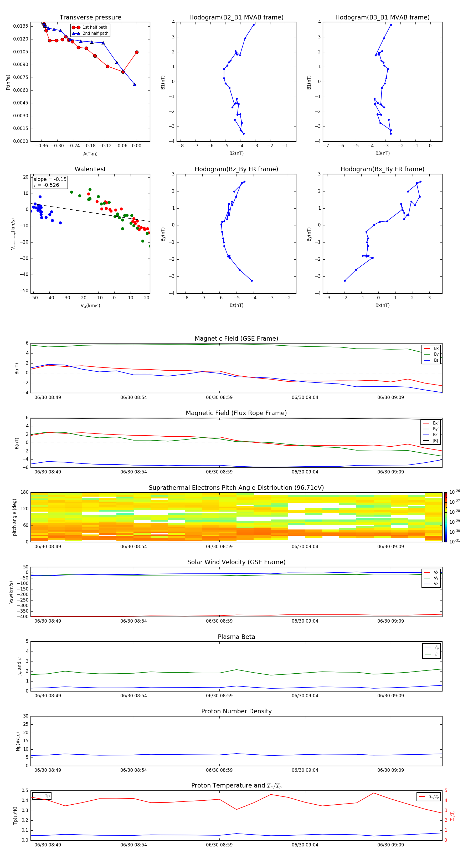The height and width of the screenshot is (868, 473).
Task: Click the 'Solar Wind Velocity (GSE Frame)' title
Action: pos(236,562)
